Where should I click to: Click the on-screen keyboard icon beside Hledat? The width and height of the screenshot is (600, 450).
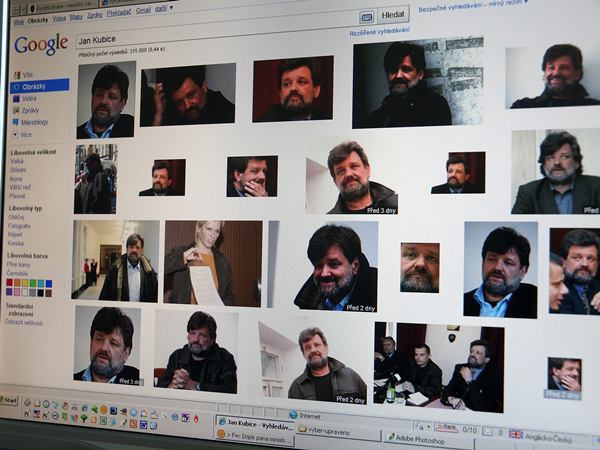[x=367, y=17]
